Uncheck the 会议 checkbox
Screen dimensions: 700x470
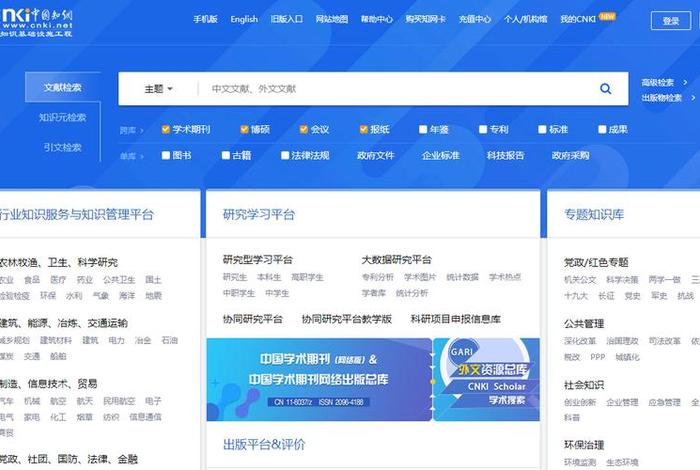pos(304,129)
